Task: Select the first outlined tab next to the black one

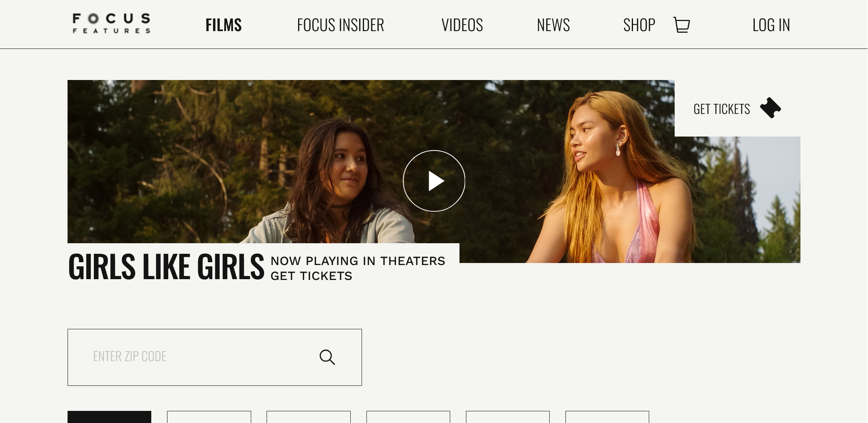Action: (x=209, y=417)
